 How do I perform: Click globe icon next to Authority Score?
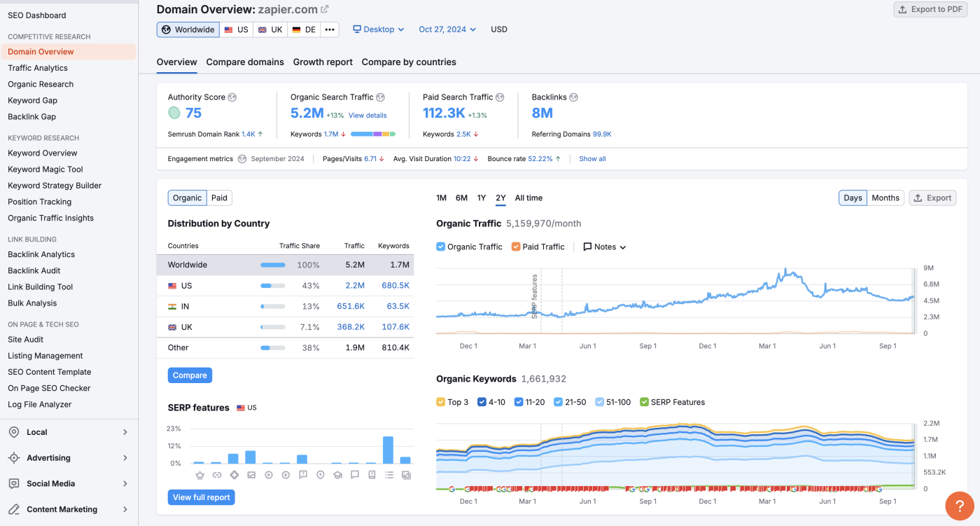tap(232, 97)
